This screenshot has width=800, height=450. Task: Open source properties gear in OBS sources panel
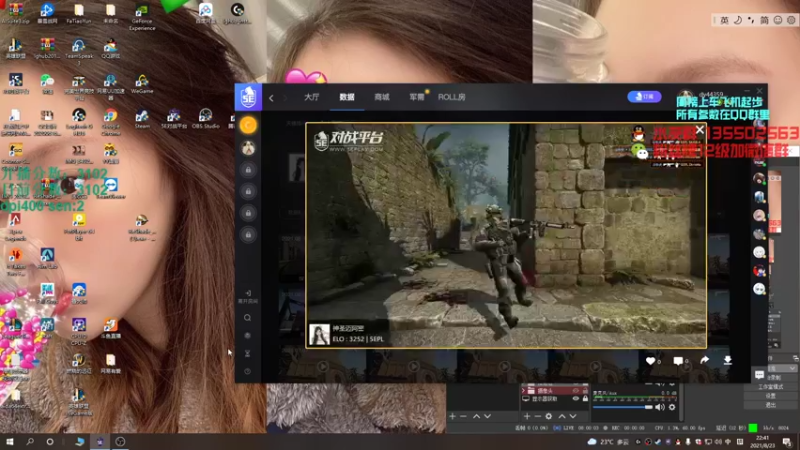[548, 416]
